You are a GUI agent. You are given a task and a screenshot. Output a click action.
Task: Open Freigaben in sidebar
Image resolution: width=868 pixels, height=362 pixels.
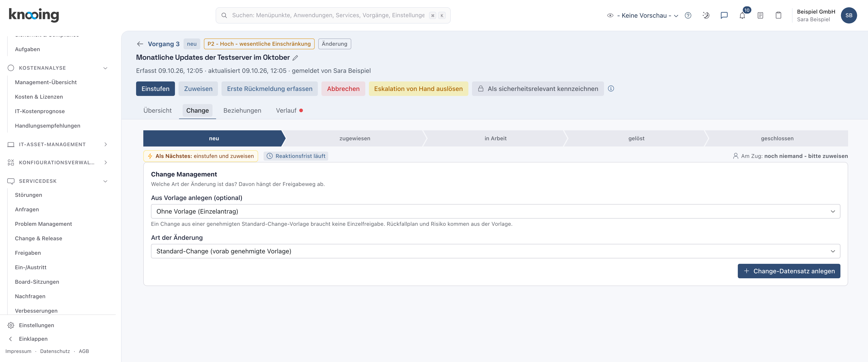(x=28, y=253)
